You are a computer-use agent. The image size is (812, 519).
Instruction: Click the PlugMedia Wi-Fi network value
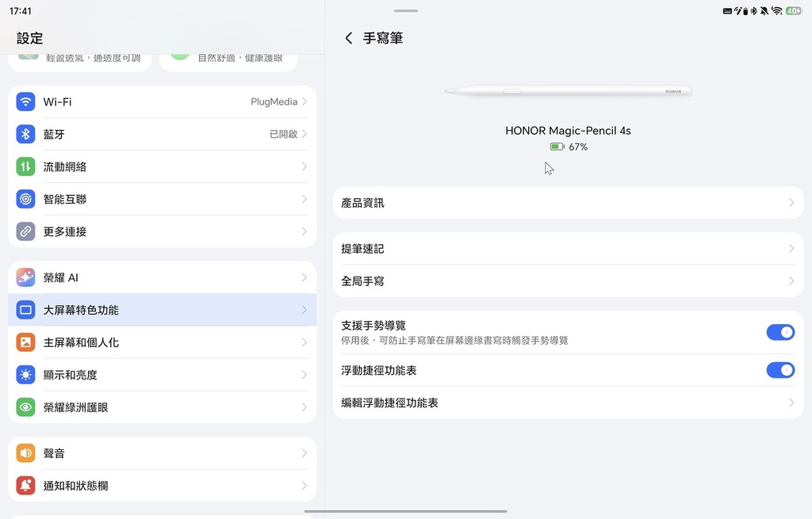coord(274,102)
